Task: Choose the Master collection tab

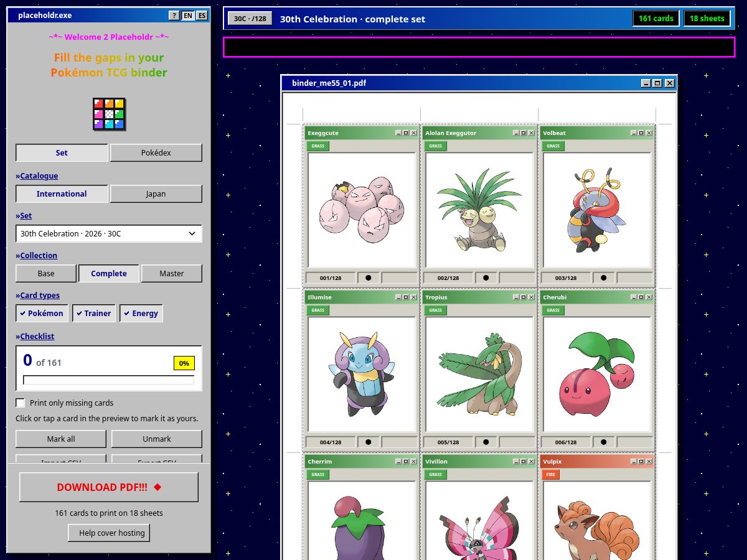Action: coord(172,273)
